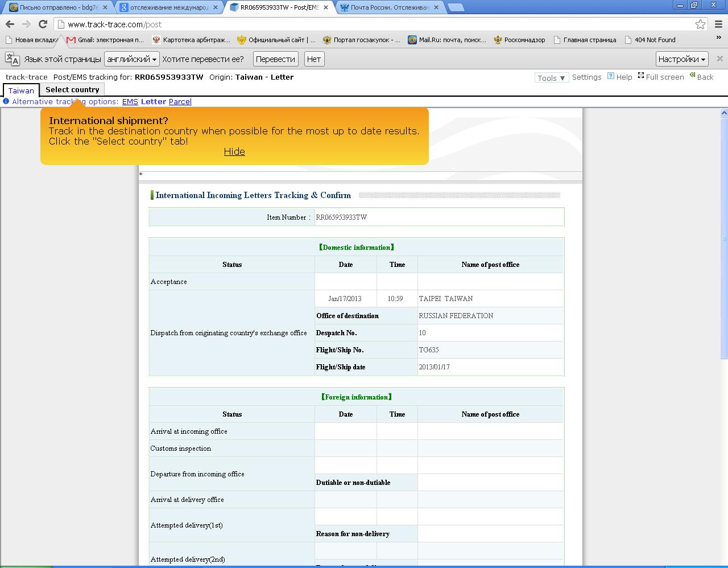Open the Tools dropdown
The width and height of the screenshot is (728, 568).
pyautogui.click(x=551, y=78)
